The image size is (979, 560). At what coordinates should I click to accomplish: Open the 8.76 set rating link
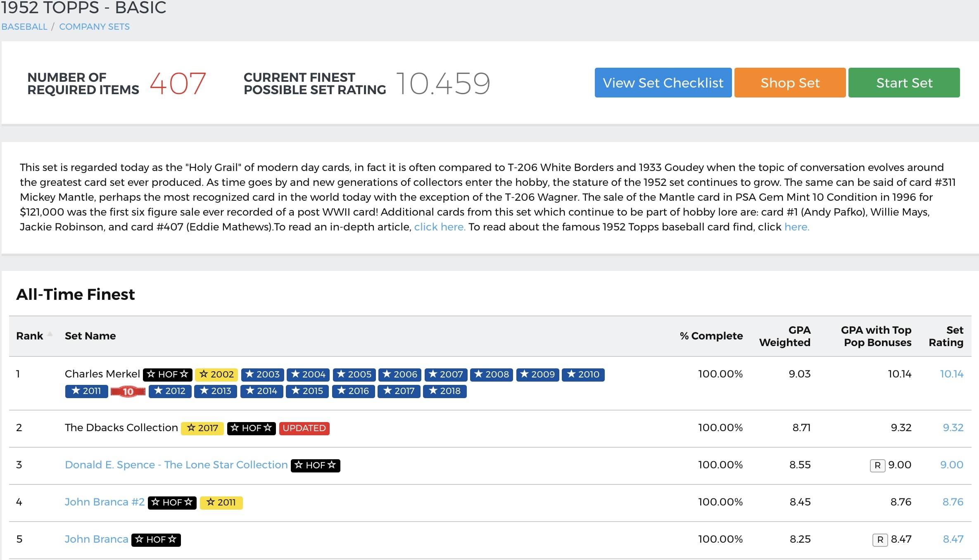[953, 502]
